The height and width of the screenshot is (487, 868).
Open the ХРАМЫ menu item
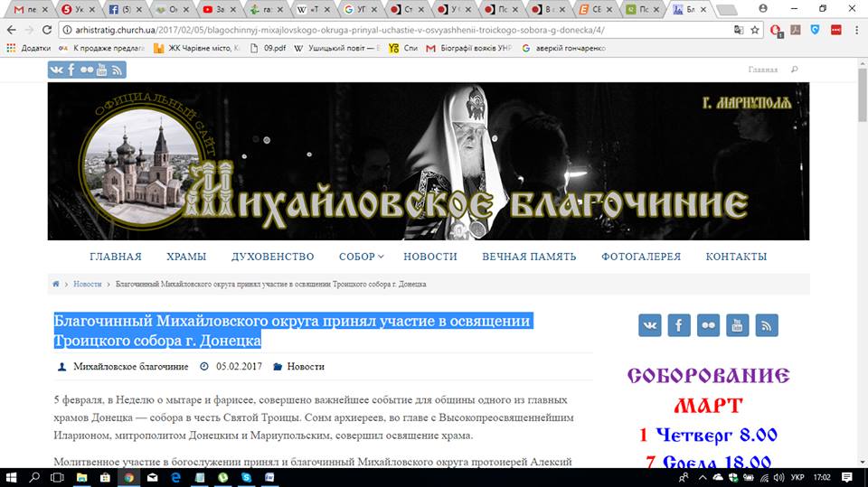coord(186,257)
